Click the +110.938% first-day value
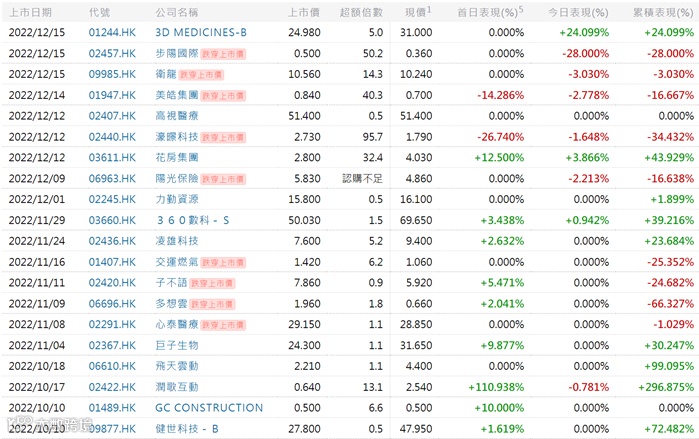Screen dimensions: 699x439 point(496,387)
